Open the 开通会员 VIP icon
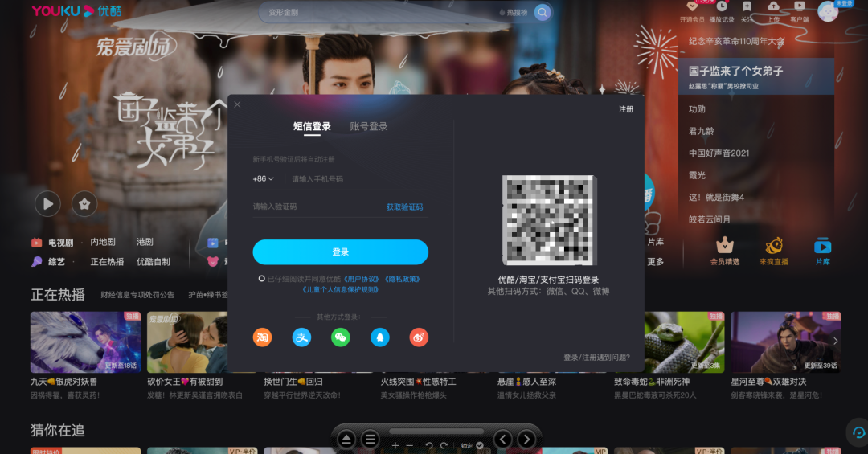Viewport: 868px width, 454px height. 692,6
